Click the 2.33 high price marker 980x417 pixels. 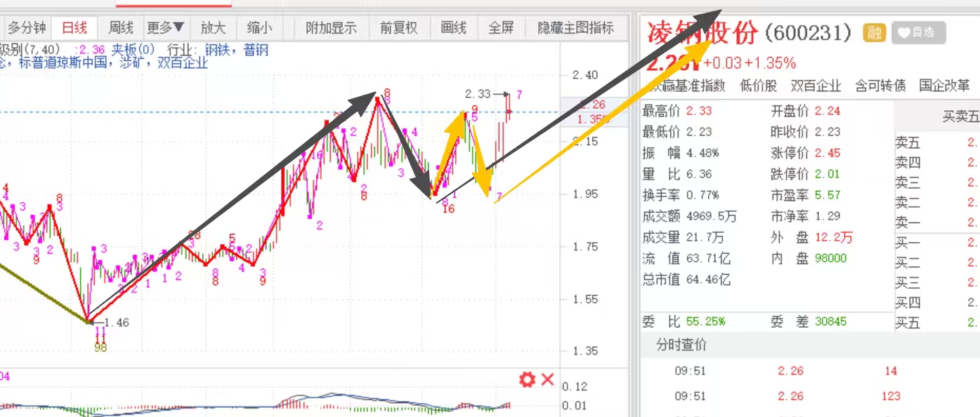tap(478, 93)
